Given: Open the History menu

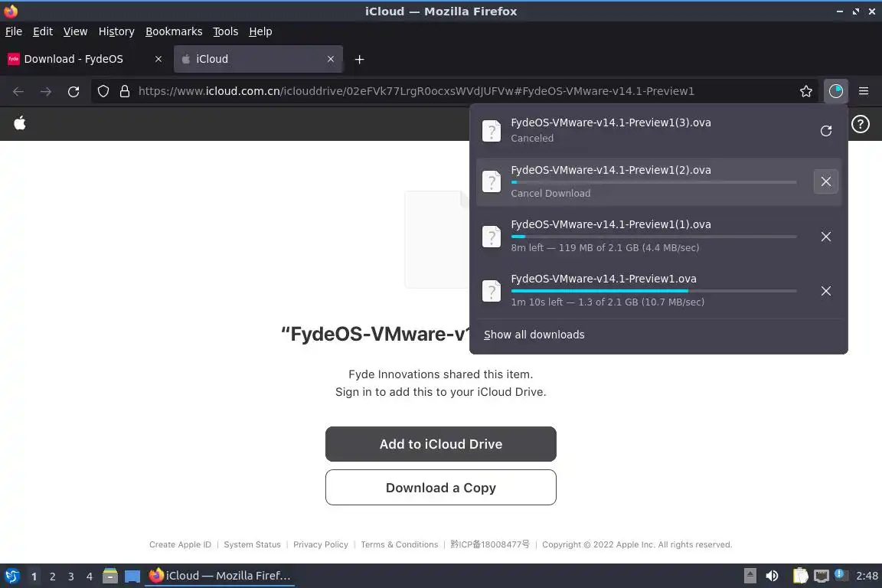Looking at the screenshot, I should point(116,31).
